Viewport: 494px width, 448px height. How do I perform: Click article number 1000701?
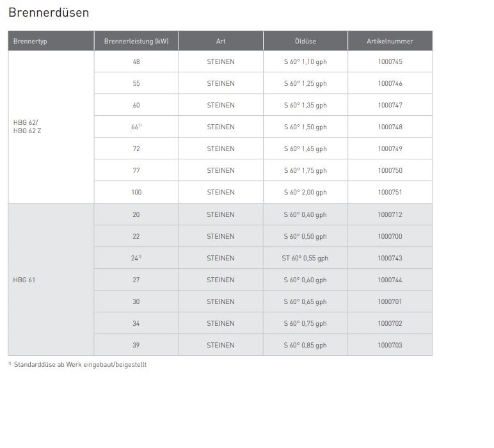click(390, 301)
